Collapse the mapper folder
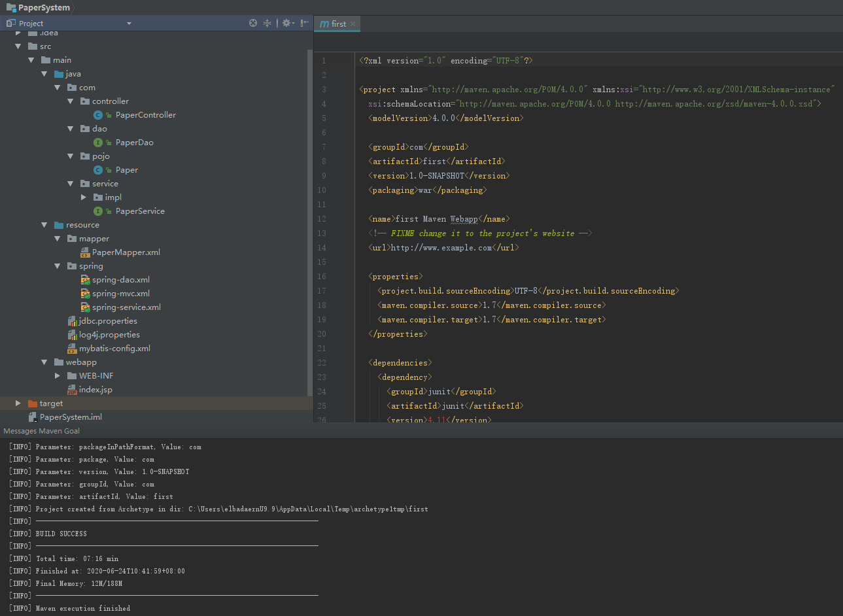The image size is (843, 616). click(57, 239)
